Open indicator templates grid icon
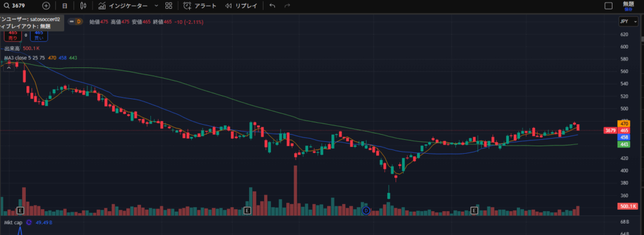This screenshot has width=644, height=235. [x=169, y=6]
